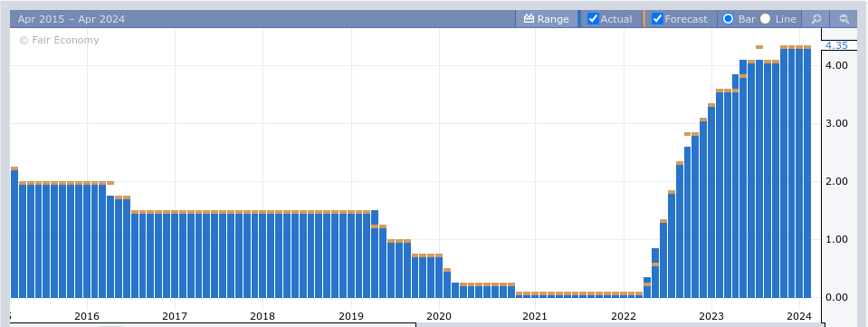Open the Range date picker
This screenshot has height=327, width=868.
(547, 19)
